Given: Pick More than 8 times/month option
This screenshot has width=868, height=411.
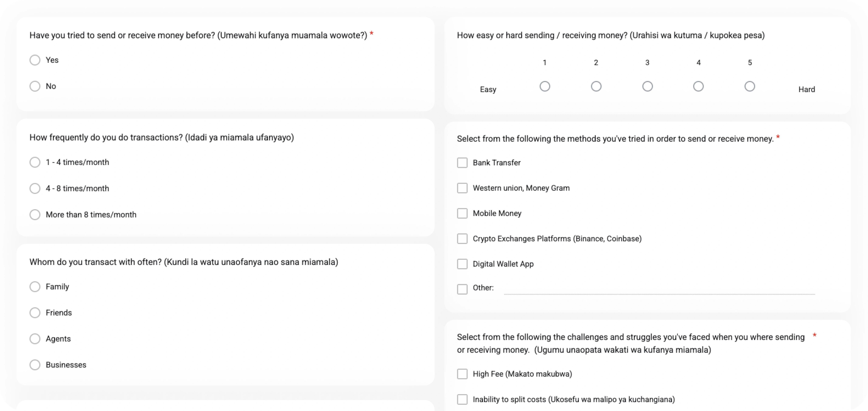Looking at the screenshot, I should coord(35,215).
